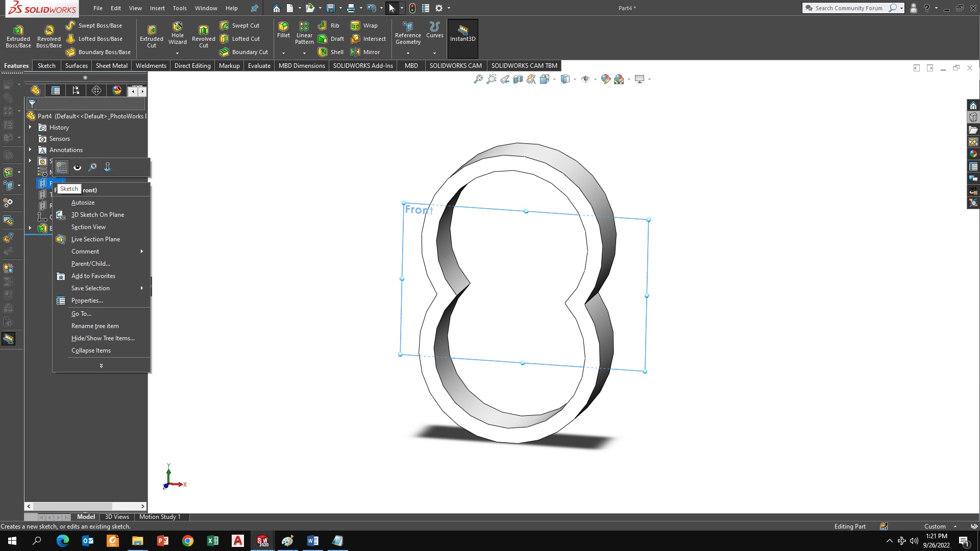Screen dimensions: 980x551
Task: Expand the History tree node
Action: (x=30, y=127)
